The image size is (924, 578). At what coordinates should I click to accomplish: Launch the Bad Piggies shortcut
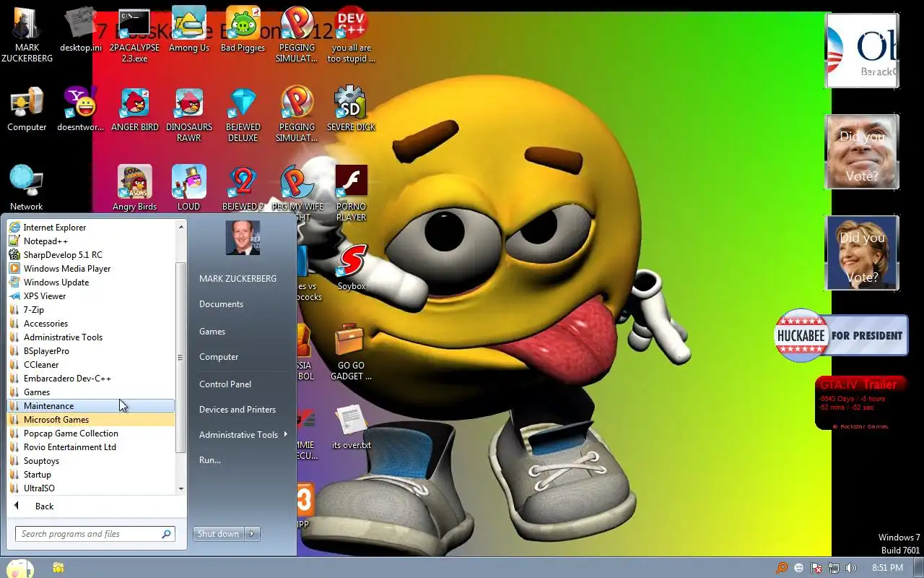pos(243,30)
